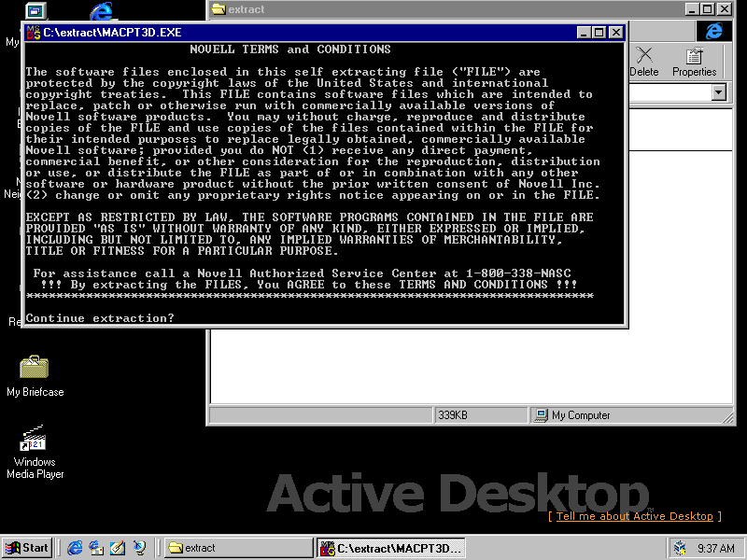The image size is (747, 560).
Task: Click the C:\extract\MACPT3D.EXE title bar text
Action: [112, 33]
